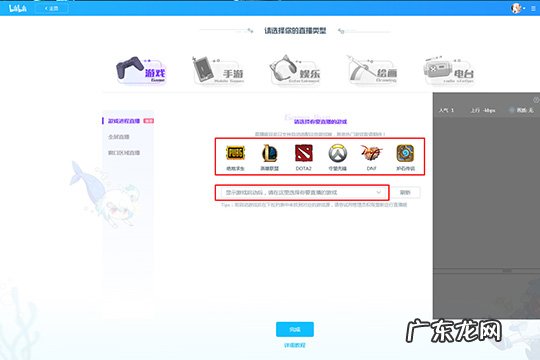Select the 游戏 (Game) stream type
The image size is (540, 360).
coord(141,71)
